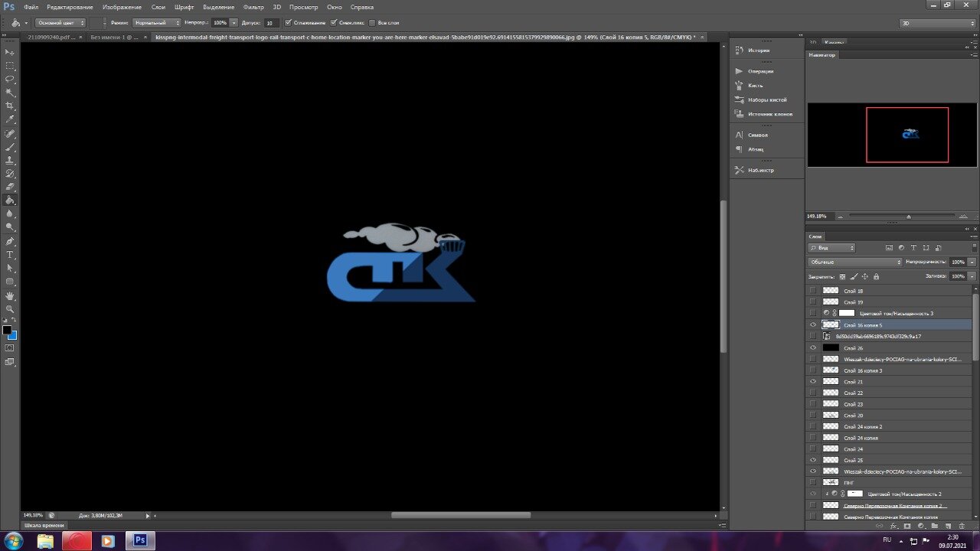Open the History panel
Viewport: 980px width, 551px height.
pyautogui.click(x=753, y=51)
